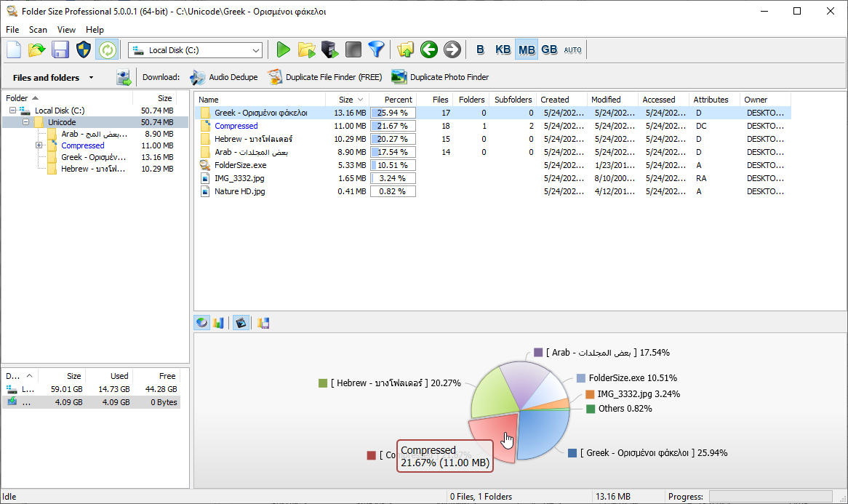Click the red Compressed legend swatch

click(x=371, y=456)
